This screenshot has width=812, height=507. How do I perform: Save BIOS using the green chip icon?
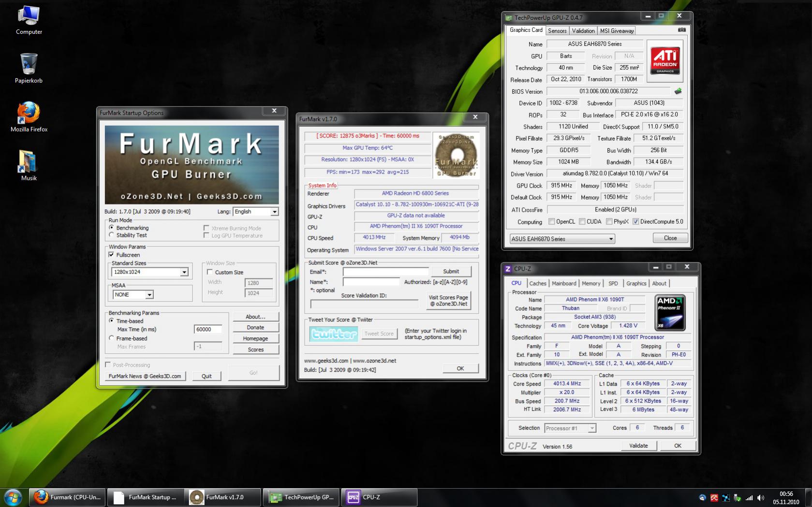click(x=678, y=91)
